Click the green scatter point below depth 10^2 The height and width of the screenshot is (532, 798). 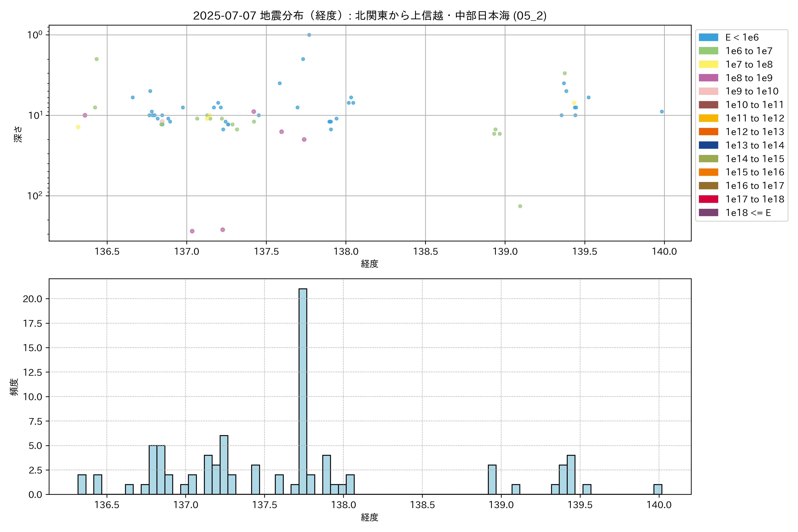click(520, 206)
